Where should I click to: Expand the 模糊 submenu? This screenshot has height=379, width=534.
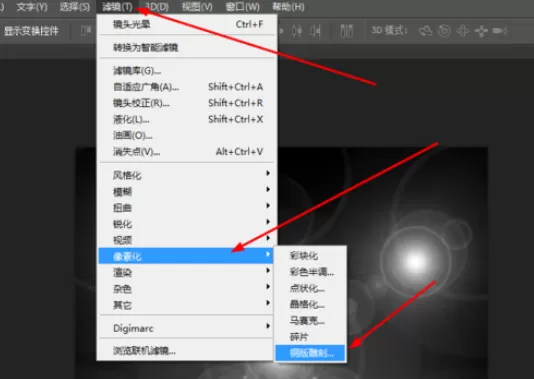click(x=187, y=191)
